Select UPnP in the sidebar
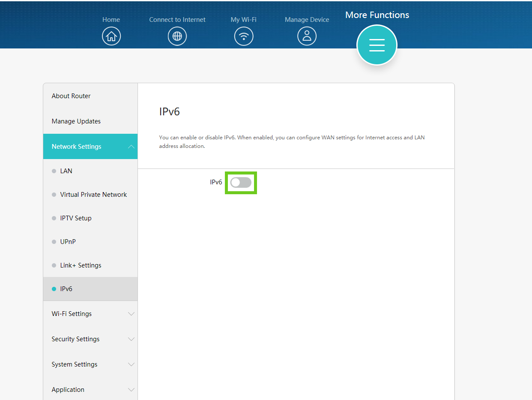 pyautogui.click(x=68, y=242)
